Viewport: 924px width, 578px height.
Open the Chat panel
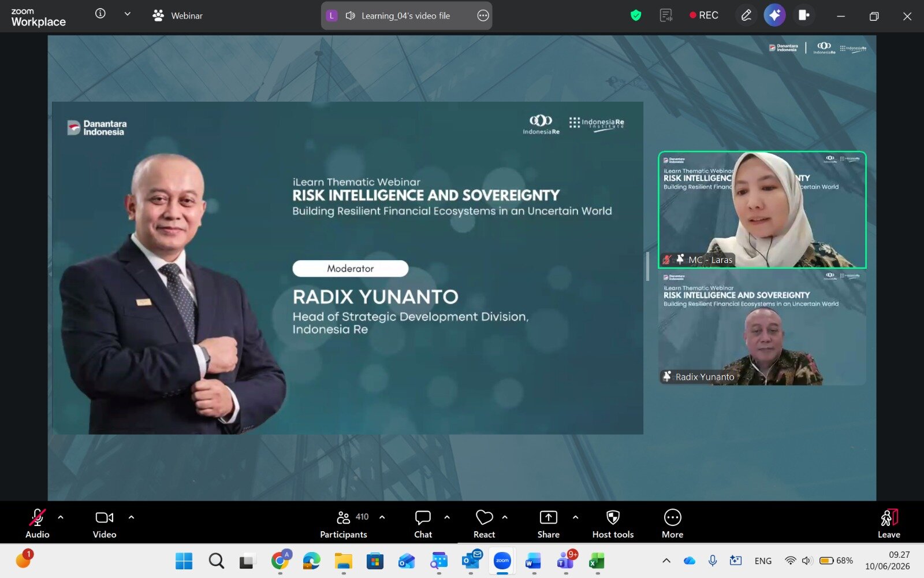coord(423,524)
